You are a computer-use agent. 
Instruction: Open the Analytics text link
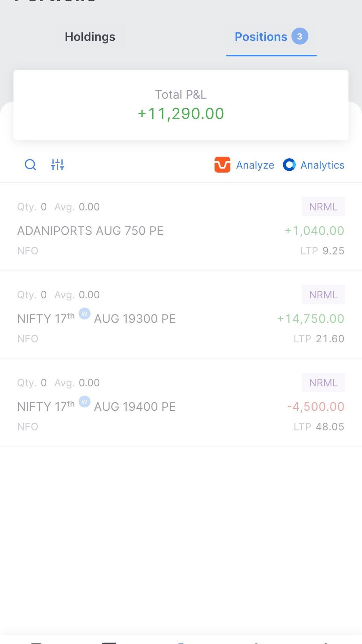tap(322, 165)
